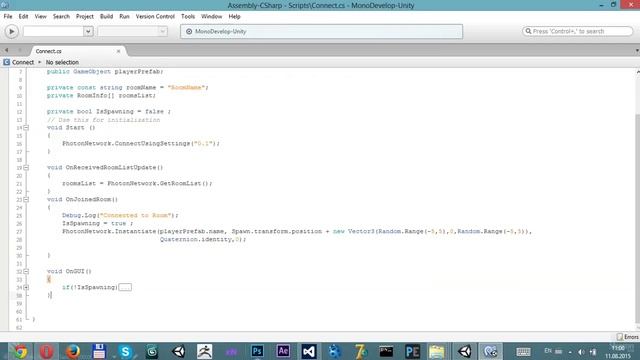Viewport: 640px width, 360px height.
Task: Click 'roomsList = PhotonNetwork.GetRoomList()' line
Action: pyautogui.click(x=137, y=184)
